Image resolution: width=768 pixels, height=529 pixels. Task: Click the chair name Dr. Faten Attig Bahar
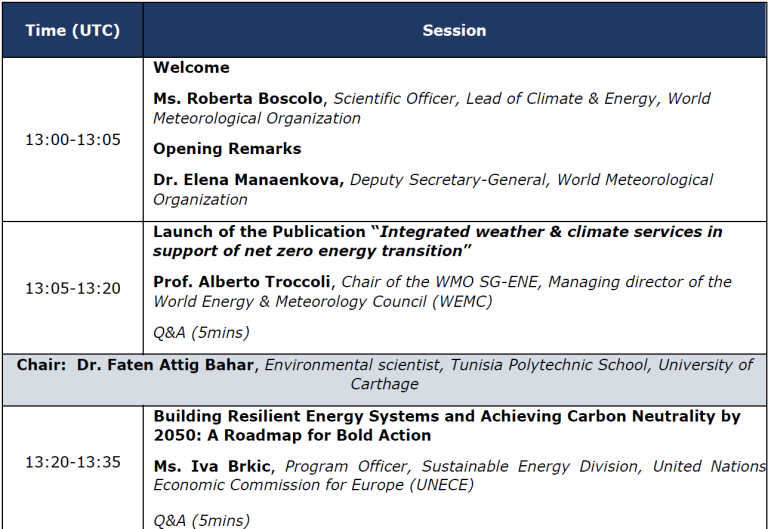(167, 365)
